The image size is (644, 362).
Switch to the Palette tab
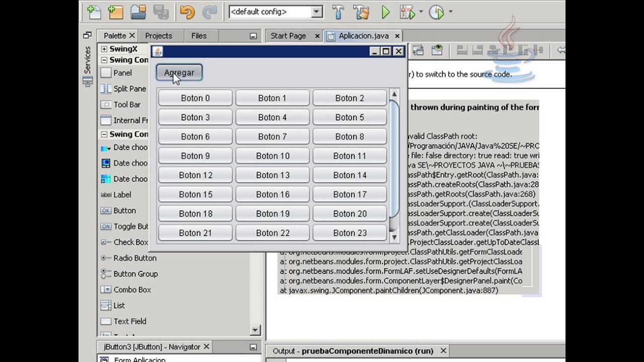pyautogui.click(x=115, y=36)
